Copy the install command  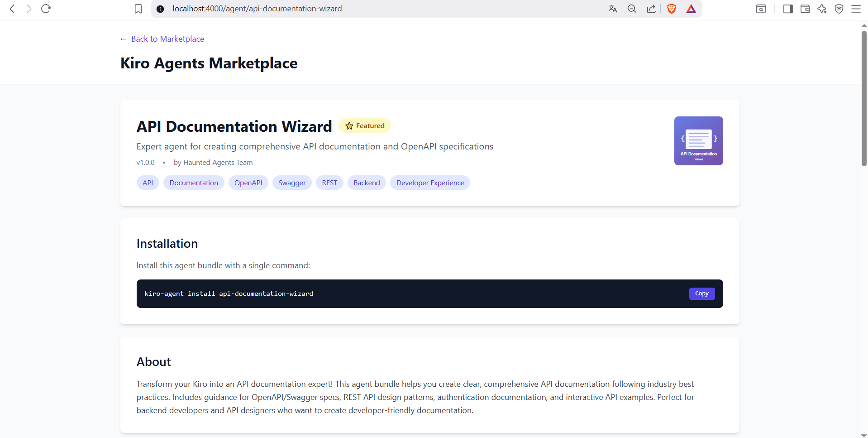click(x=702, y=294)
